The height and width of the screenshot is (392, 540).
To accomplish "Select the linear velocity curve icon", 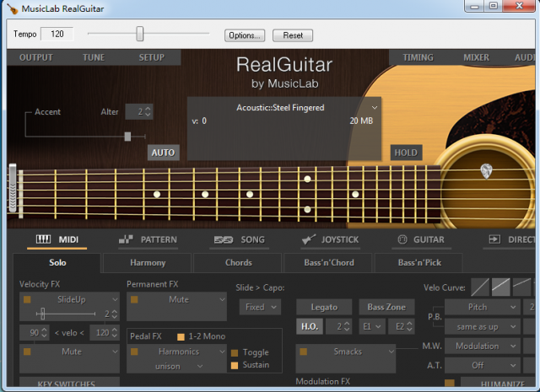I will coord(502,287).
